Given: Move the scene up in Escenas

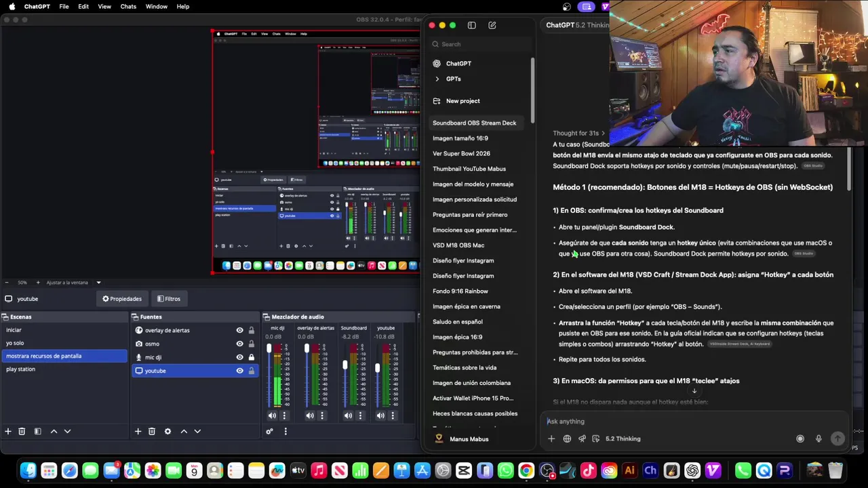Looking at the screenshot, I should (54, 431).
